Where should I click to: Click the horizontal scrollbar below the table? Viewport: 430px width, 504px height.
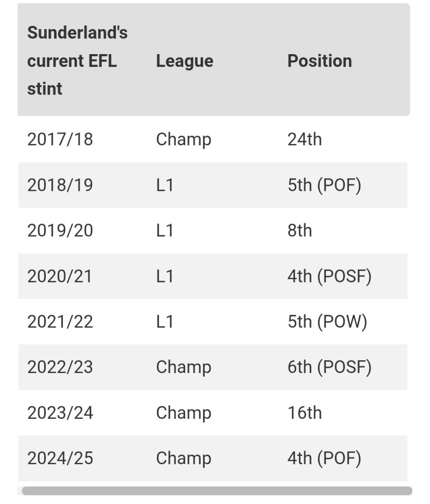(x=217, y=491)
